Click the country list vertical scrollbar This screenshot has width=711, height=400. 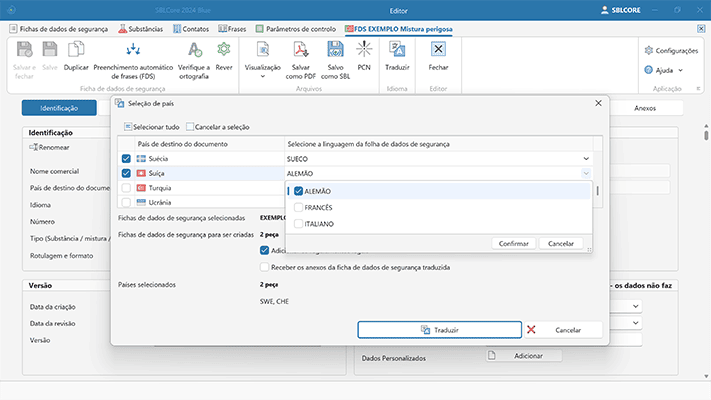coord(598,190)
